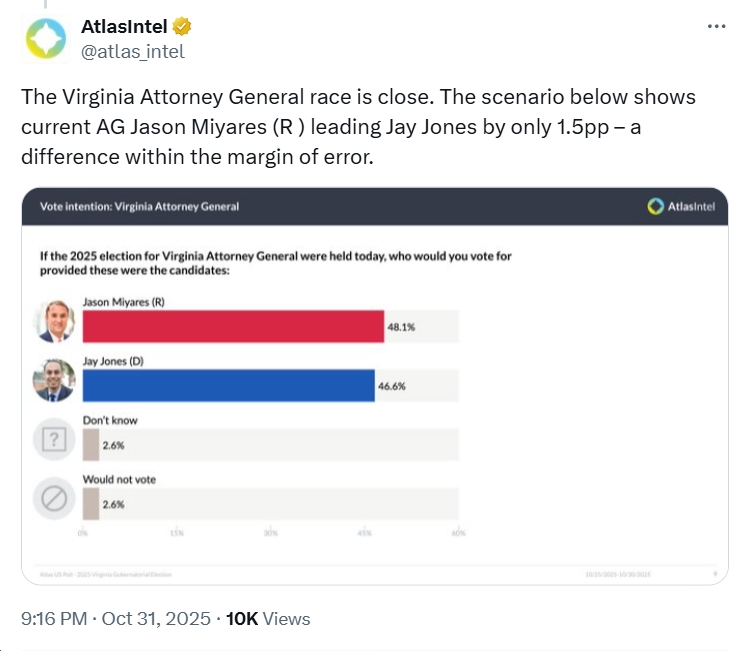Open the tweet's three-dot more menu

[x=716, y=28]
